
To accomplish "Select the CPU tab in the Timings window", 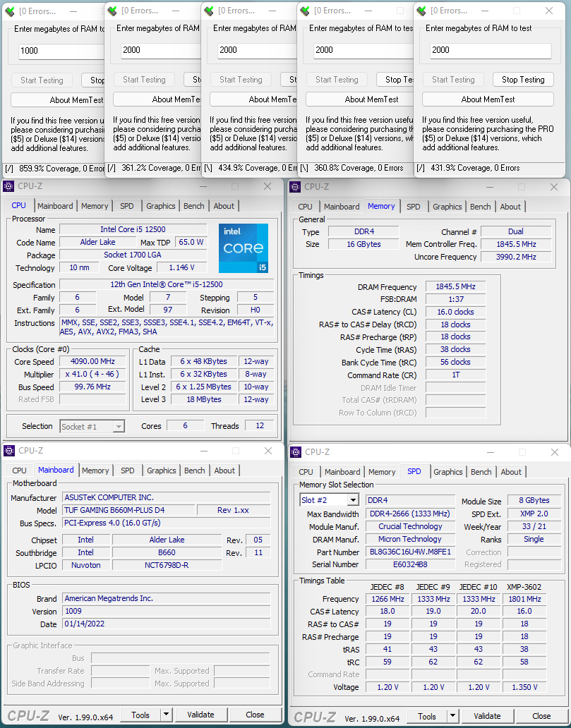I will 305,207.
